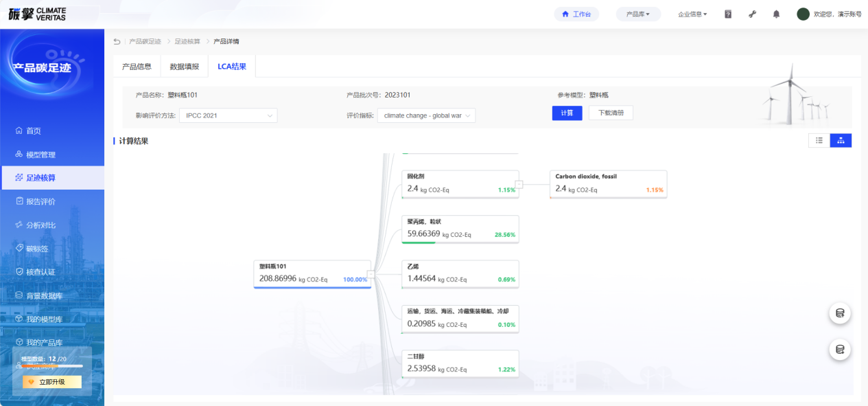The height and width of the screenshot is (406, 868).
Task: Open the climate change indicator dropdown
Action: (426, 115)
